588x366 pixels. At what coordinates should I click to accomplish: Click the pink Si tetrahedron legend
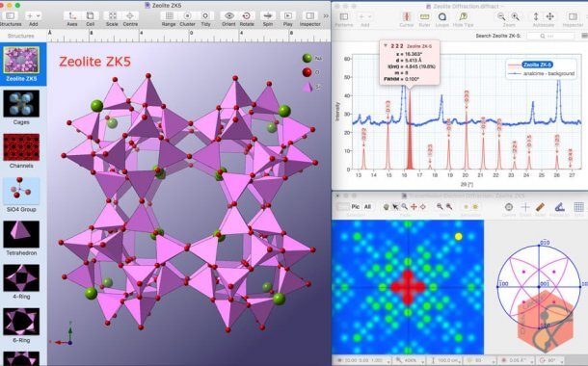(307, 87)
